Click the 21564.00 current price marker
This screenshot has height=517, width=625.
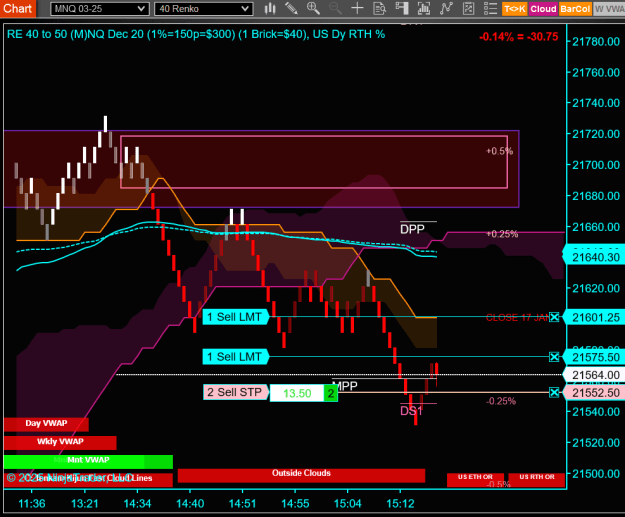(594, 375)
